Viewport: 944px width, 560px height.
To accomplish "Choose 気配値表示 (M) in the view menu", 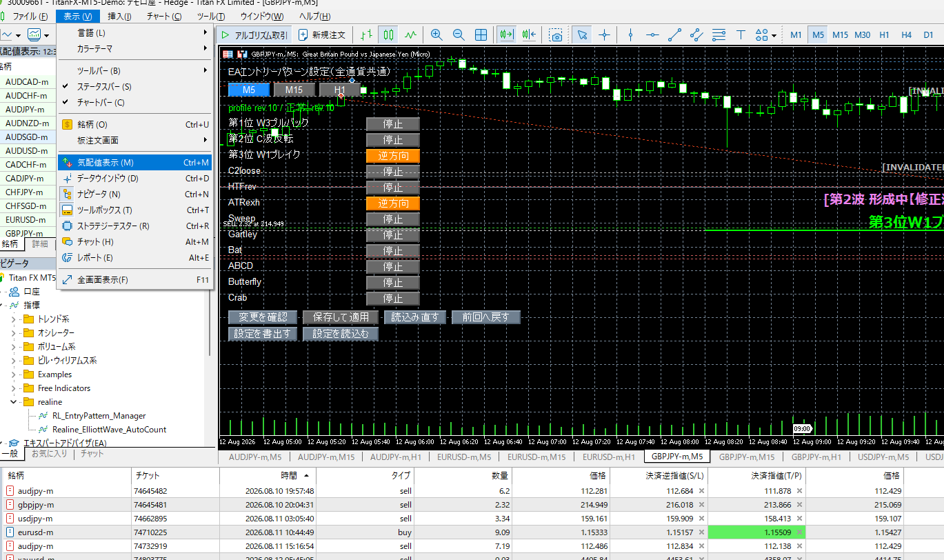I will pyautogui.click(x=134, y=163).
